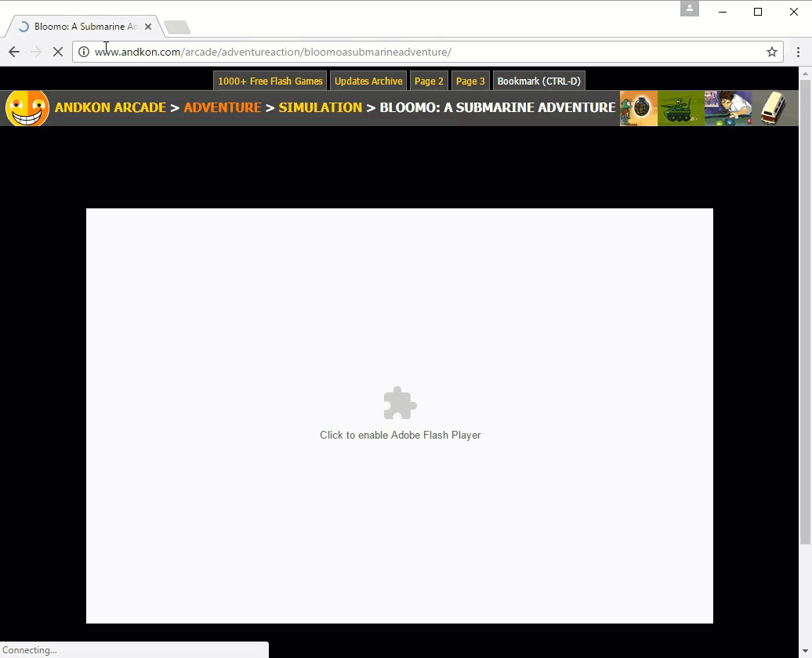
Task: Click the ADVENTURE breadcrumb link
Action: (x=222, y=107)
